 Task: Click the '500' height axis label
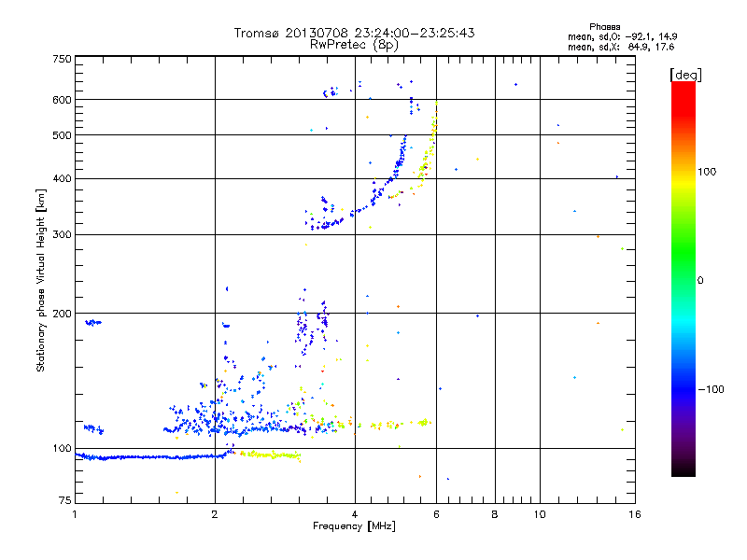[x=62, y=135]
